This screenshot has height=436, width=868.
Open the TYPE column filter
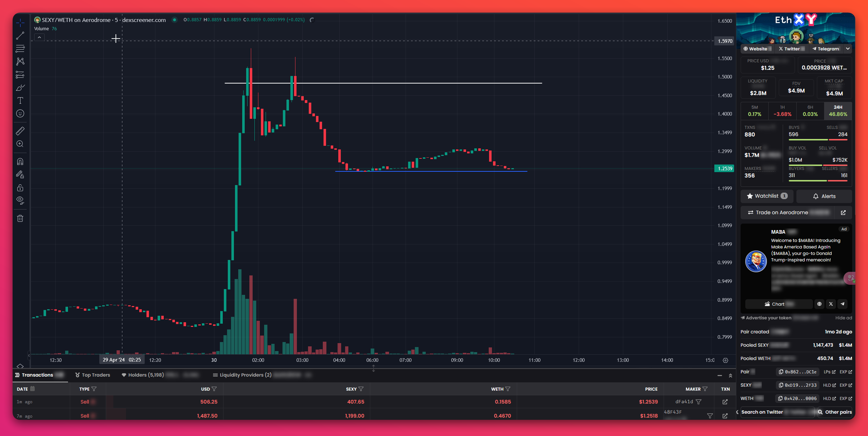94,389
